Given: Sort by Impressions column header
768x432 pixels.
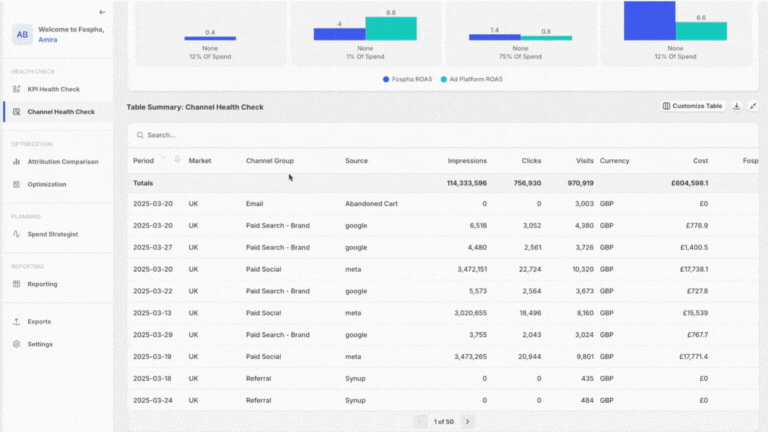Looking at the screenshot, I should pos(467,161).
